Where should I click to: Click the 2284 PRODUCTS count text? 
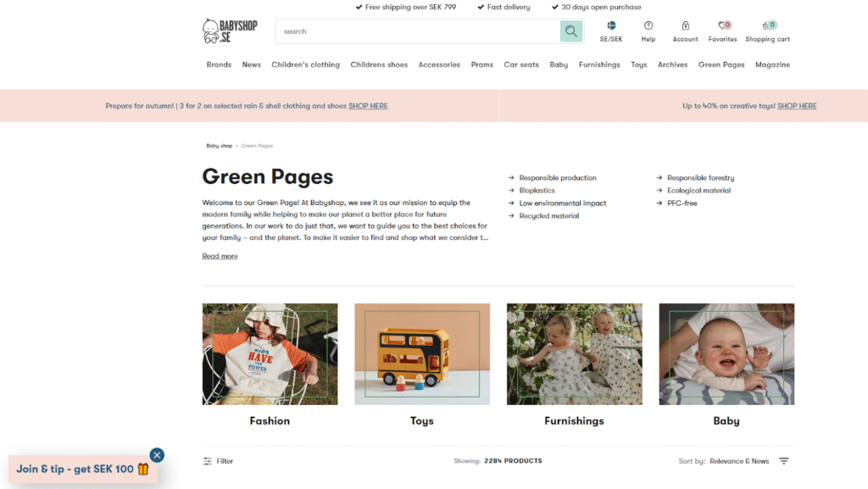(513, 461)
